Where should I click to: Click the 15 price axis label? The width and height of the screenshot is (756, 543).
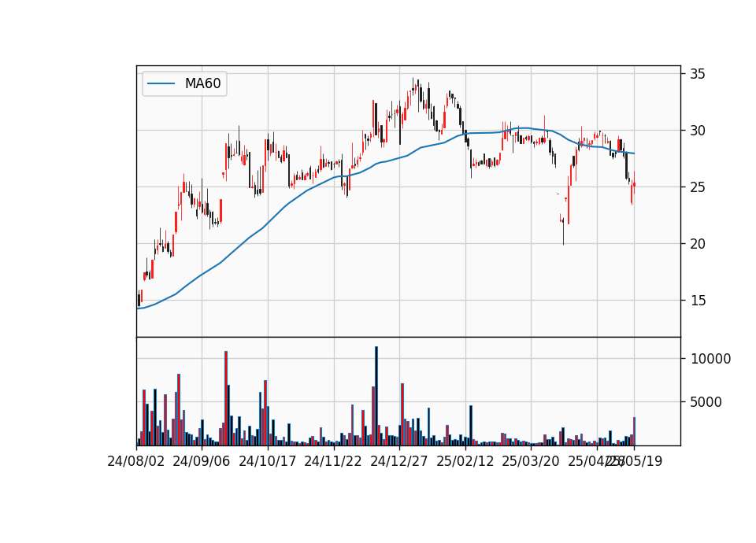697,301
